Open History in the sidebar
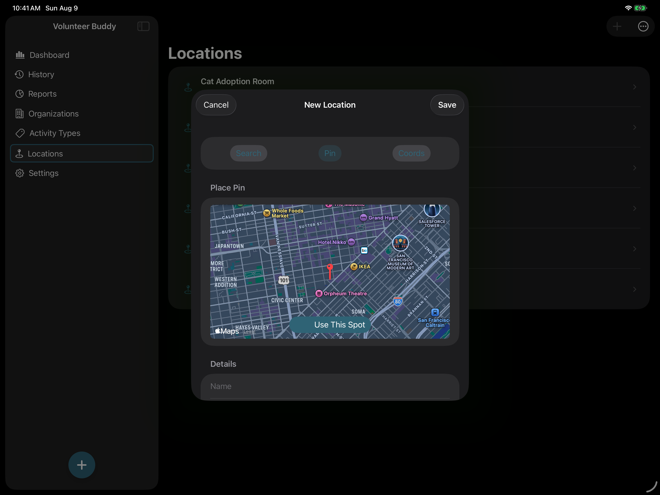 coord(82,75)
